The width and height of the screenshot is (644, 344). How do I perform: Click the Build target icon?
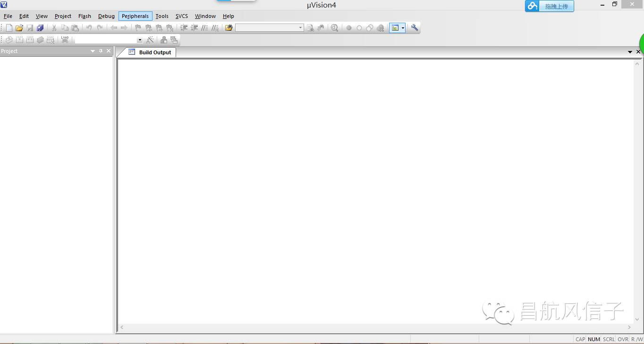pos(19,40)
